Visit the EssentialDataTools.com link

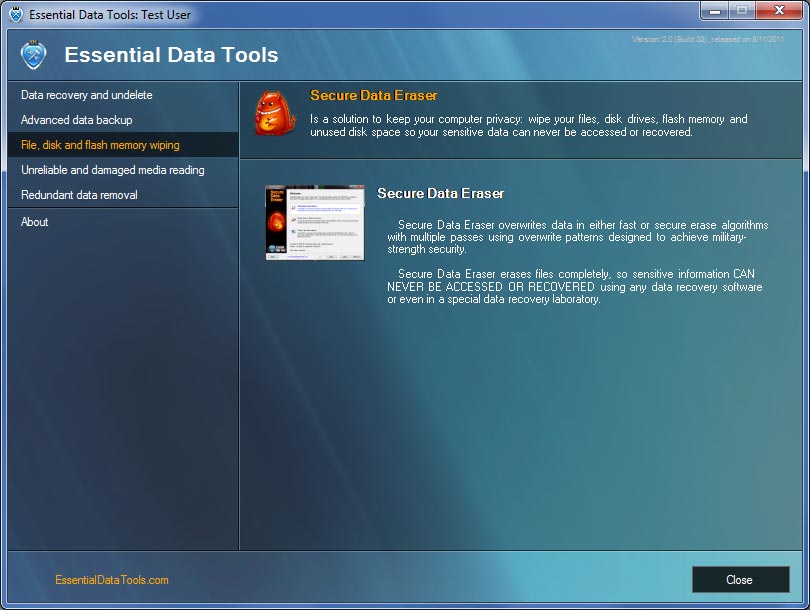pos(112,580)
